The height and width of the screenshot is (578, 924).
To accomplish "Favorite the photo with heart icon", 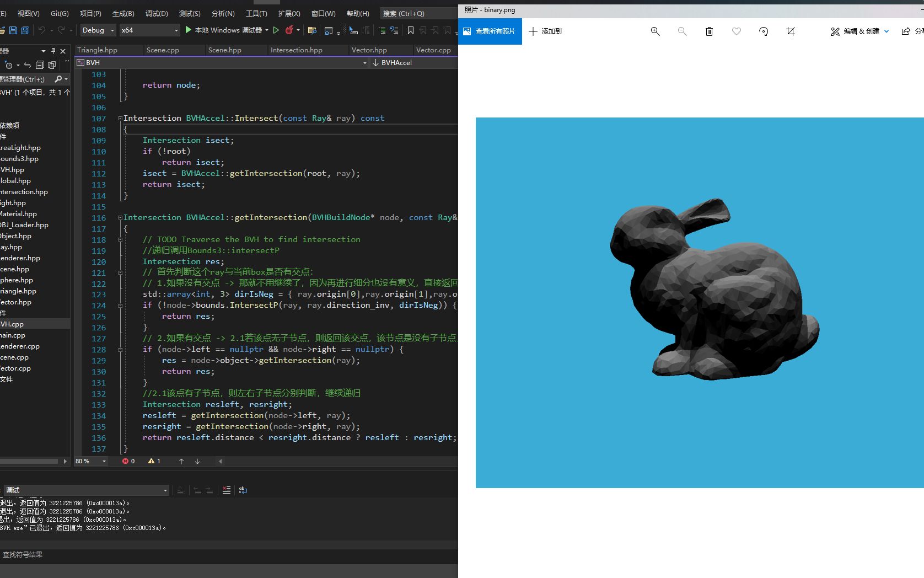I will pyautogui.click(x=736, y=31).
